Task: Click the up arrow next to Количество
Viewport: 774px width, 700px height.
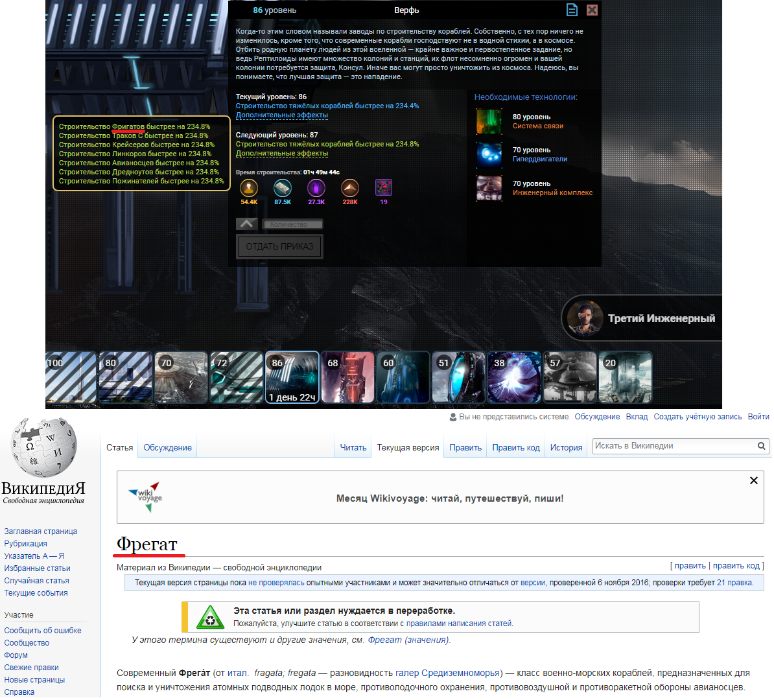Action: 247,224
